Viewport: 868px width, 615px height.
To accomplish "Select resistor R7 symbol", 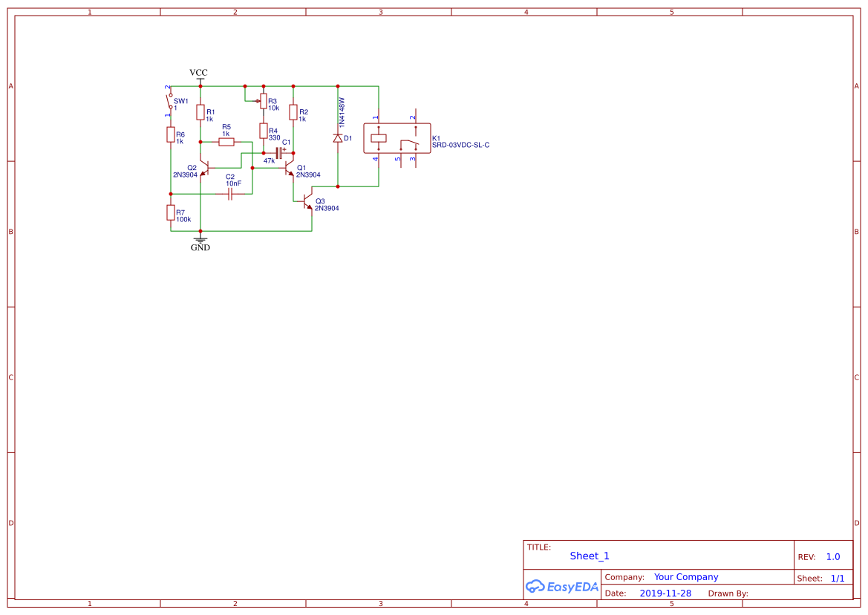I will pyautogui.click(x=171, y=212).
